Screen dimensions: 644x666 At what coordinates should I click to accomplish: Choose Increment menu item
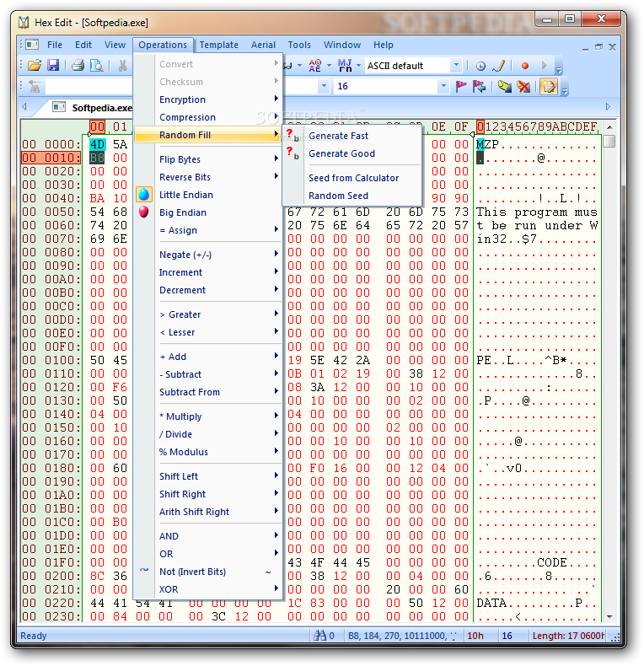pos(208,272)
